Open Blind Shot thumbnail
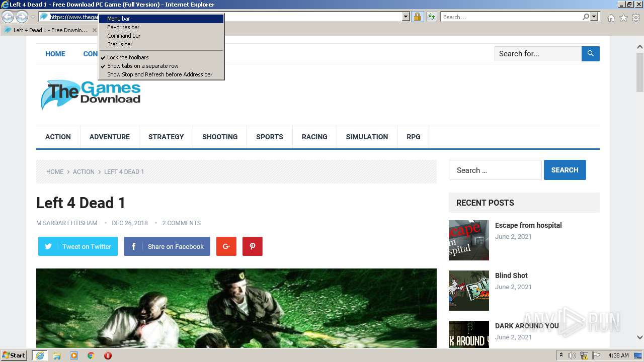 click(x=469, y=291)
